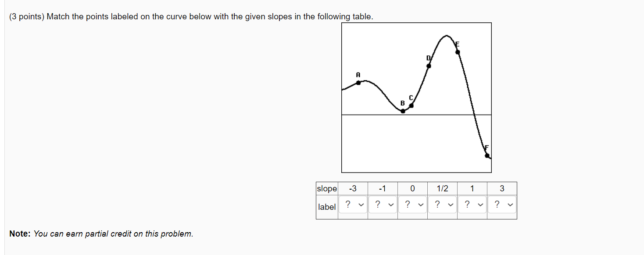This screenshot has width=644, height=255.
Task: Click the graph image area
Action: 417,97
